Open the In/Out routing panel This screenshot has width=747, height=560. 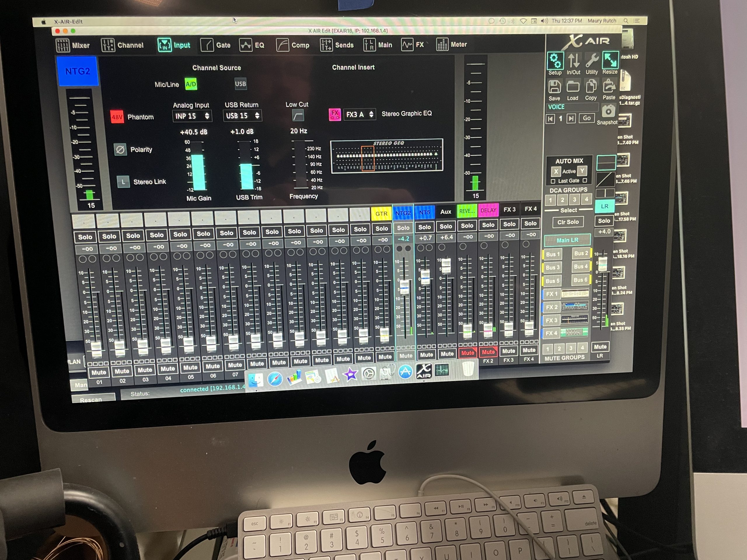coord(574,61)
